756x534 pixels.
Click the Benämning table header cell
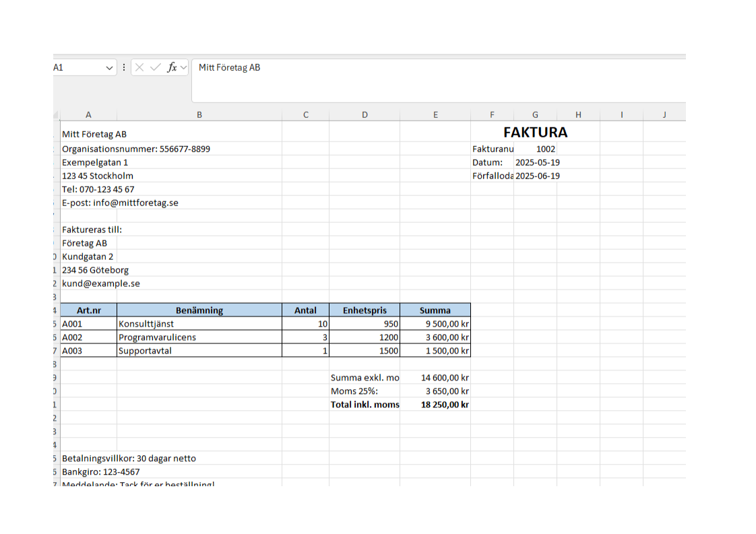(x=199, y=310)
